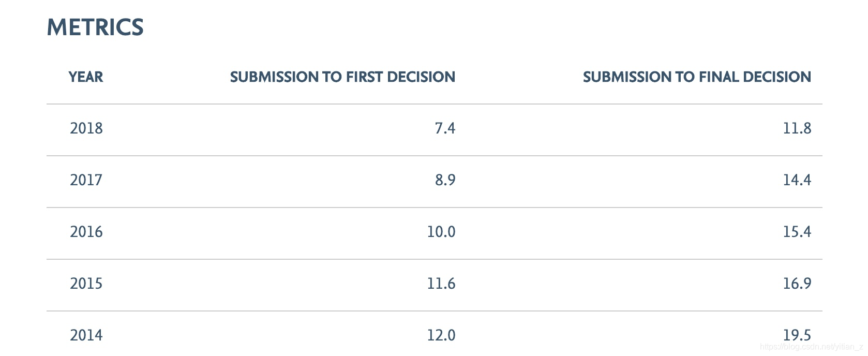Click the 2017 year cell
This screenshot has height=356, width=868.
point(86,180)
